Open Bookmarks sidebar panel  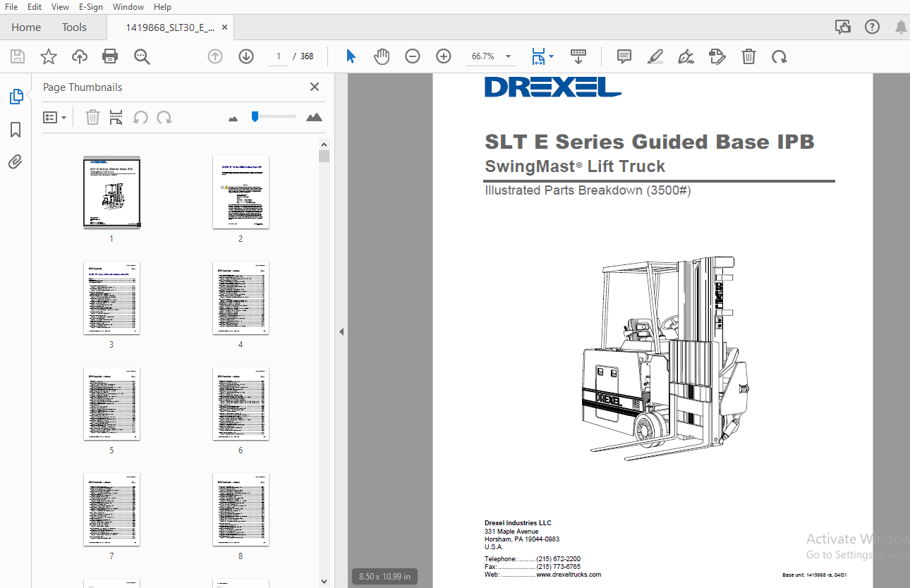[x=16, y=130]
